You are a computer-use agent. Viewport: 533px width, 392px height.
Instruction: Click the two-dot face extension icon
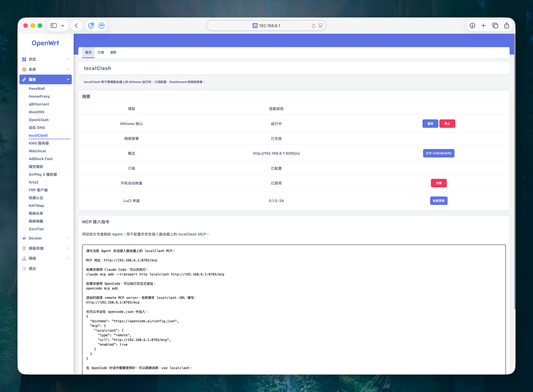tap(101, 26)
